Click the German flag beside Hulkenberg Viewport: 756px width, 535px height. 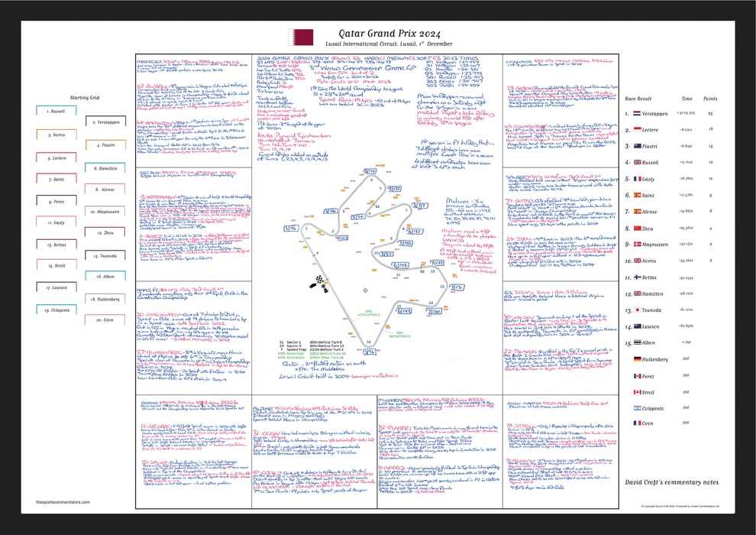pos(637,358)
